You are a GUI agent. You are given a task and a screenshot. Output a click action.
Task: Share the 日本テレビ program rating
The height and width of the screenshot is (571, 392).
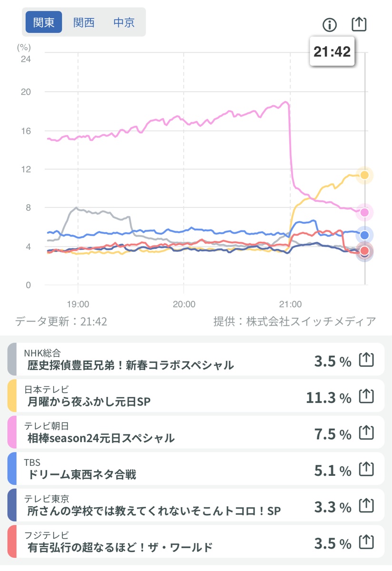coord(366,396)
